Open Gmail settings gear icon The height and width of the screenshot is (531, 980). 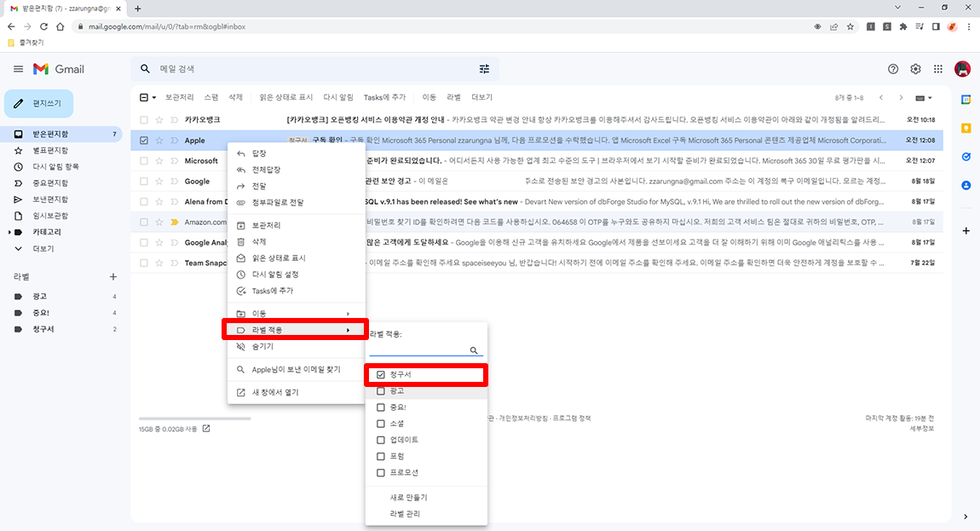coord(915,69)
